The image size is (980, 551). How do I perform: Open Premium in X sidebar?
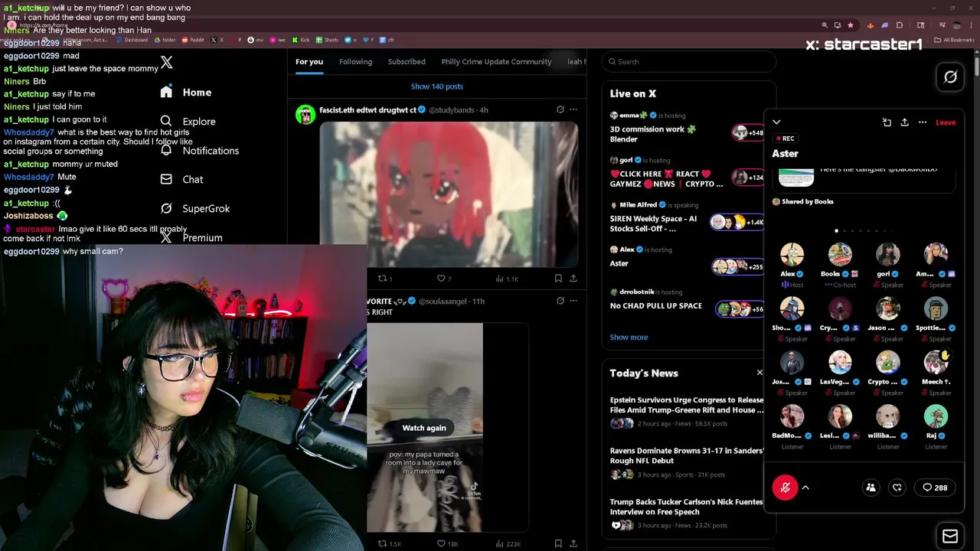click(x=191, y=237)
